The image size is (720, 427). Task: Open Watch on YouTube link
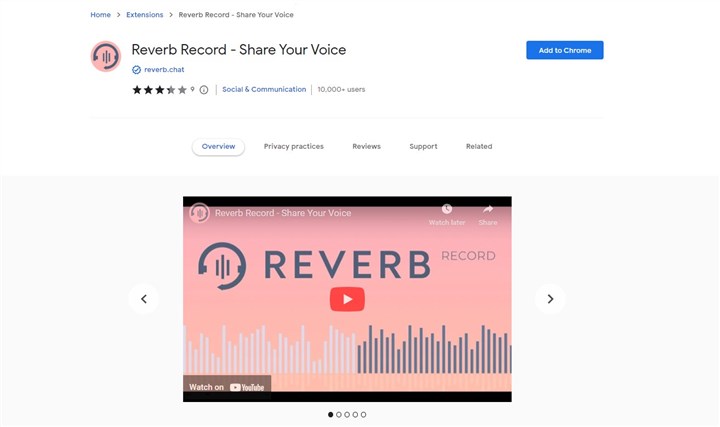227,387
